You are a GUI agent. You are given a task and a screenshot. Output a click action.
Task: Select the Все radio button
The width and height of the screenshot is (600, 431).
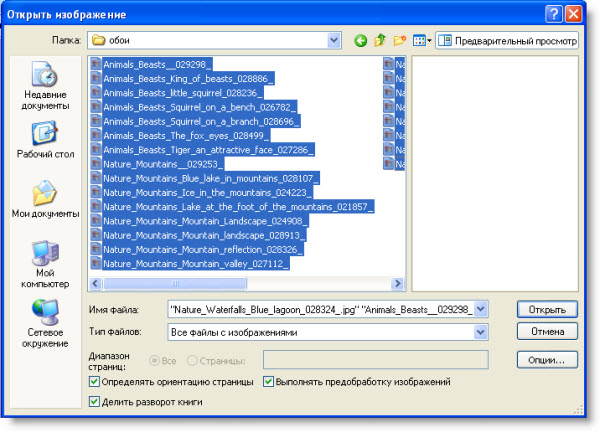click(x=154, y=361)
